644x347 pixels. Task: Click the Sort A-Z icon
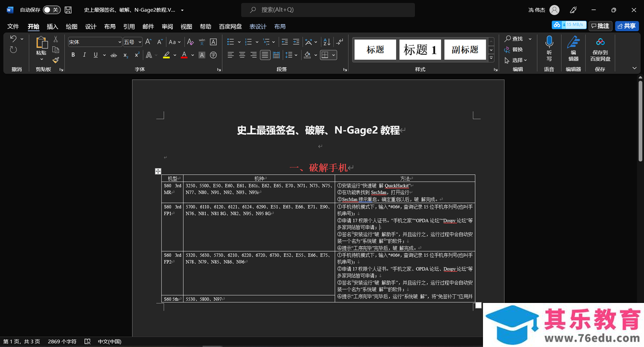point(327,42)
